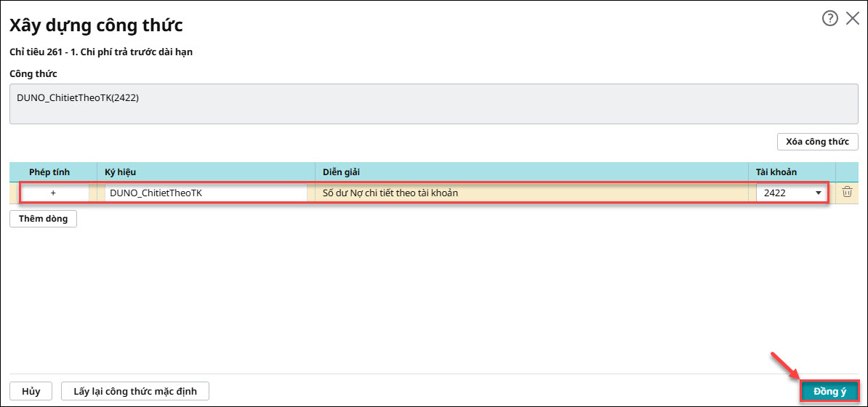Click the DUNO_ChitietTheoTK symbol field
This screenshot has width=868, height=407.
[x=205, y=193]
